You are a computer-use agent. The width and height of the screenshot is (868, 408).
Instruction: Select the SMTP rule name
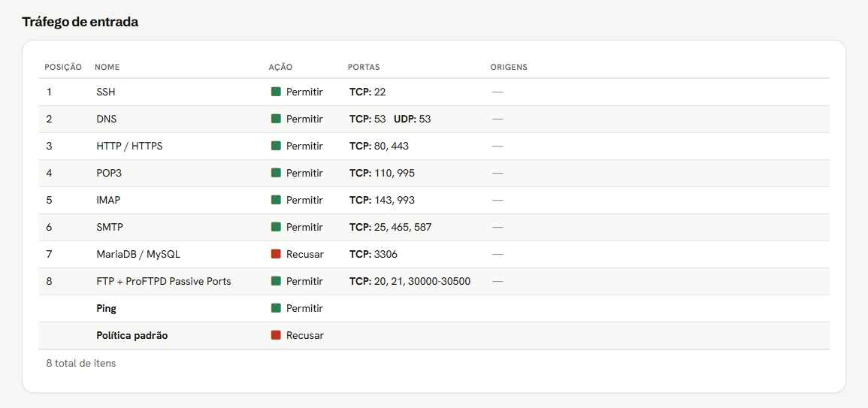109,228
